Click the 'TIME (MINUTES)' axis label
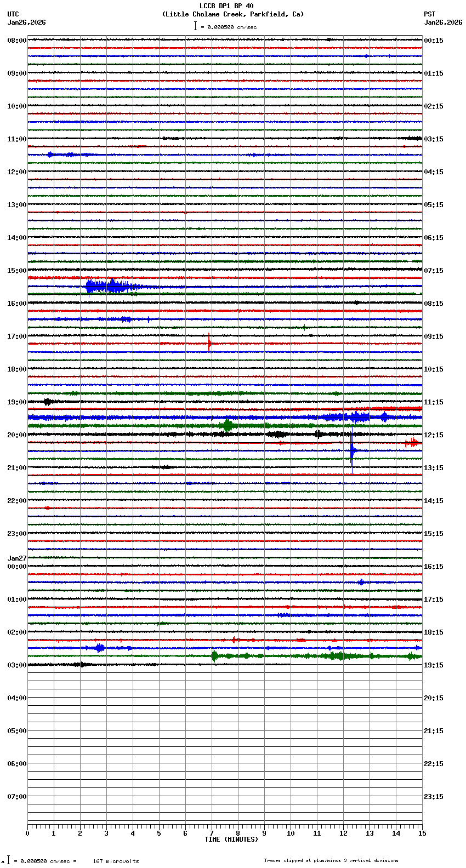This screenshot has height=868, width=466. pyautogui.click(x=231, y=840)
